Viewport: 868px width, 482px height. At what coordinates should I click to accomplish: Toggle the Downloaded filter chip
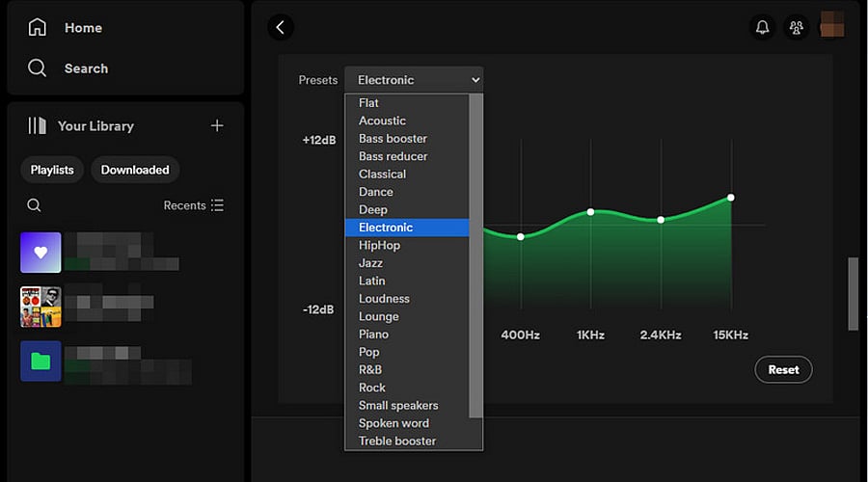coord(135,170)
